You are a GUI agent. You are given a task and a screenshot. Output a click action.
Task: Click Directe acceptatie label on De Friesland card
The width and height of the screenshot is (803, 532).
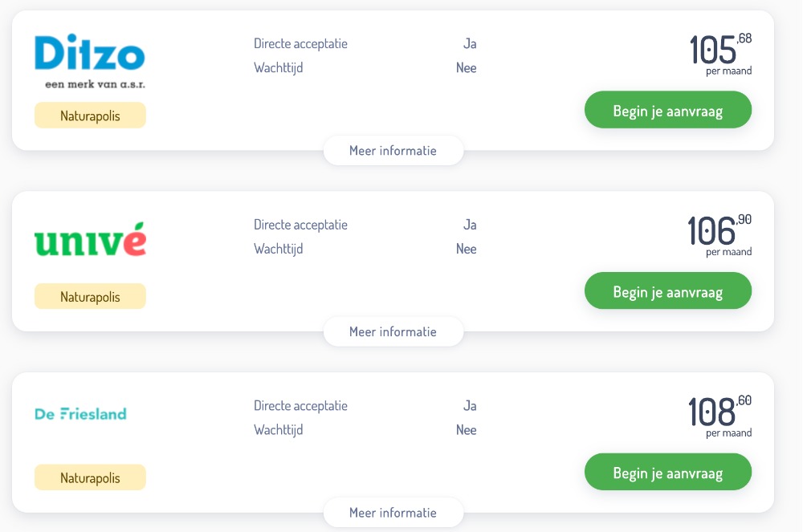tap(300, 406)
